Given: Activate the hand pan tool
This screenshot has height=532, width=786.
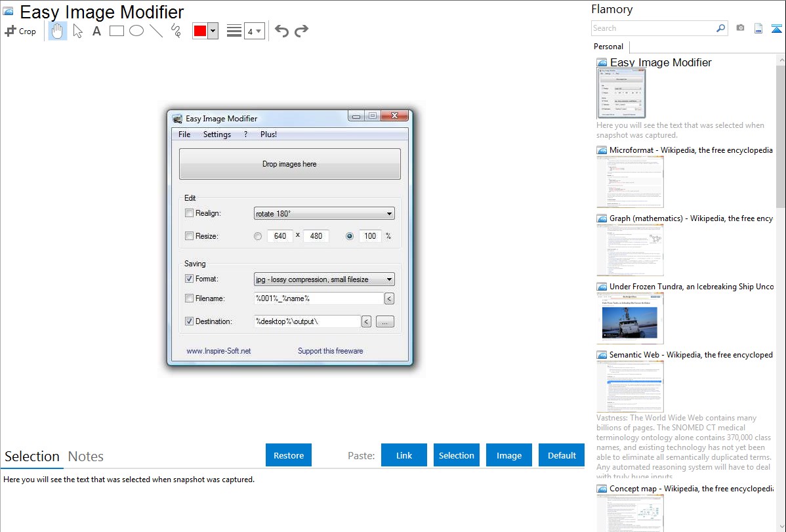Looking at the screenshot, I should 57,31.
